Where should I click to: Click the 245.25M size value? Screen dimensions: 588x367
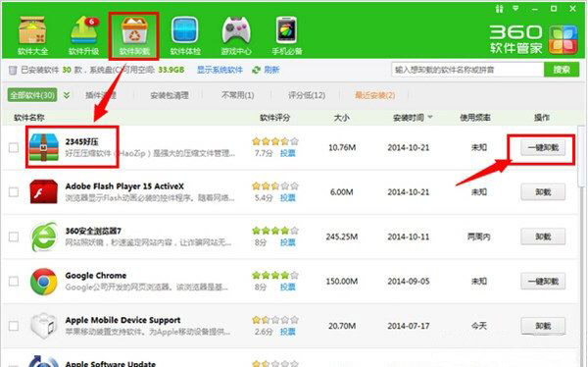tap(342, 236)
